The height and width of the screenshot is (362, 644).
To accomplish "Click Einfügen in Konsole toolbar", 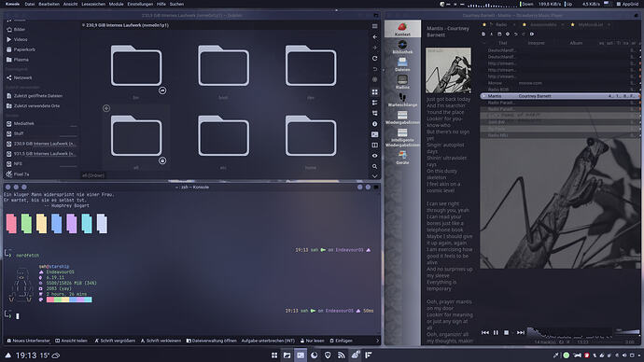I will tap(341, 341).
